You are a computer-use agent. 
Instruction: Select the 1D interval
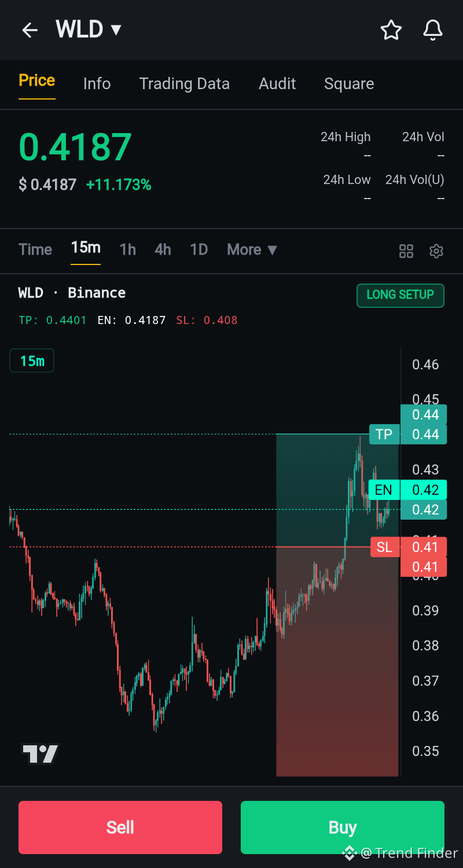point(199,249)
